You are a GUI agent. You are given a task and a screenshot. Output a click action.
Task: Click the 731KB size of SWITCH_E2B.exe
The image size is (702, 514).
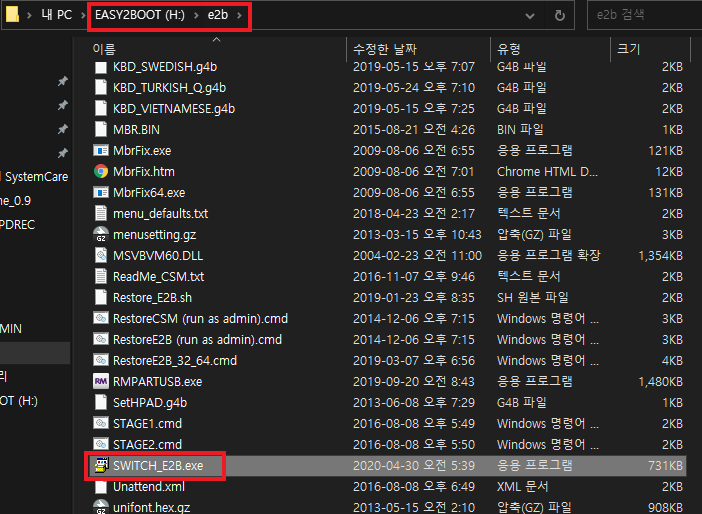pos(666,466)
